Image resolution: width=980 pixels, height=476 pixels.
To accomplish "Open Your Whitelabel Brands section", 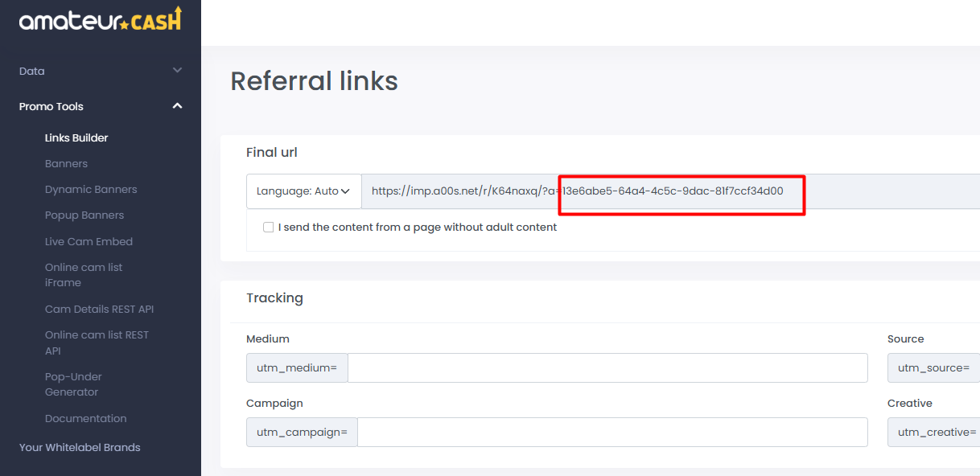I will (x=80, y=447).
